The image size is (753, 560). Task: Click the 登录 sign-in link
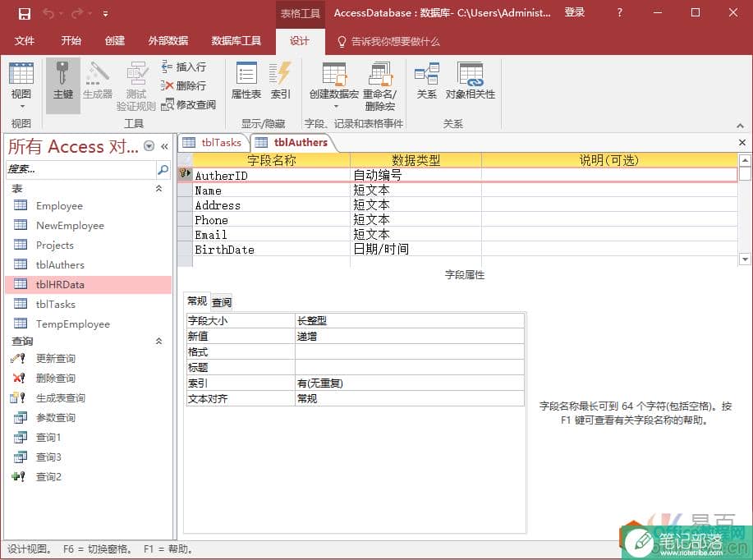[574, 13]
